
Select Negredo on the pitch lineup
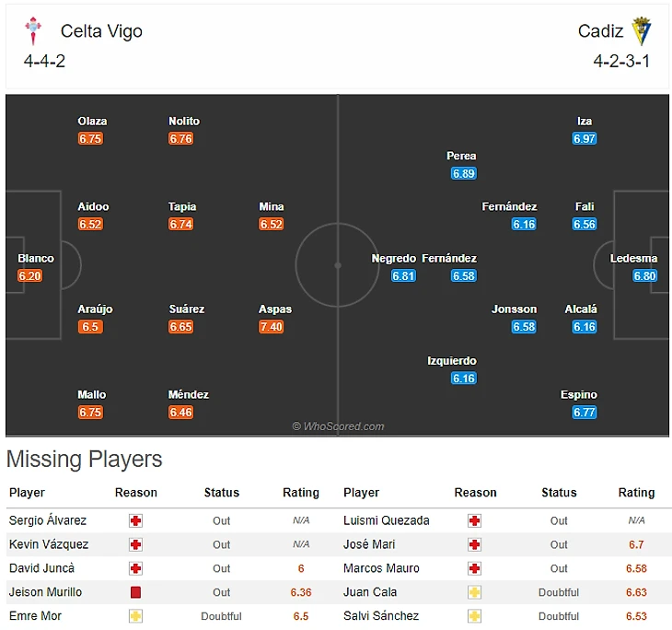coord(394,259)
